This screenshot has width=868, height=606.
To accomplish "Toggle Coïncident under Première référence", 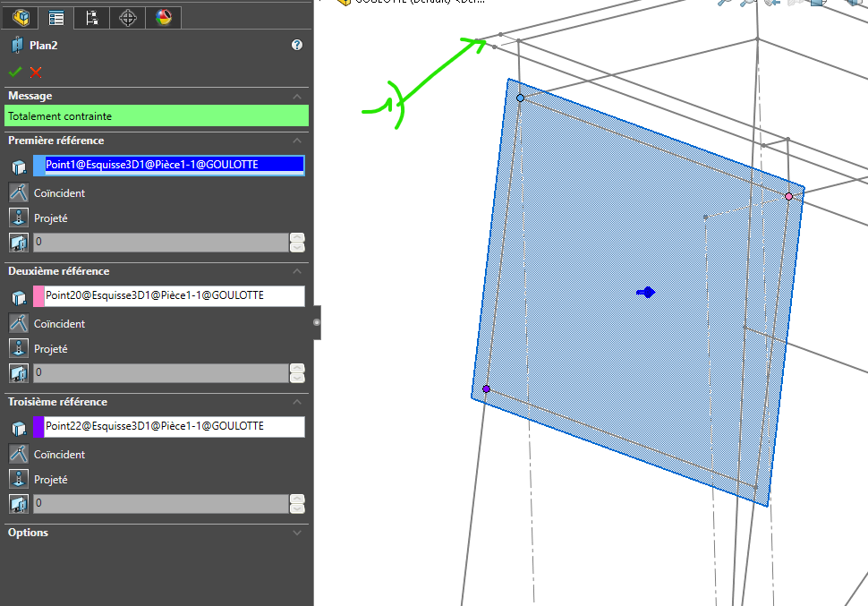I will [x=18, y=192].
